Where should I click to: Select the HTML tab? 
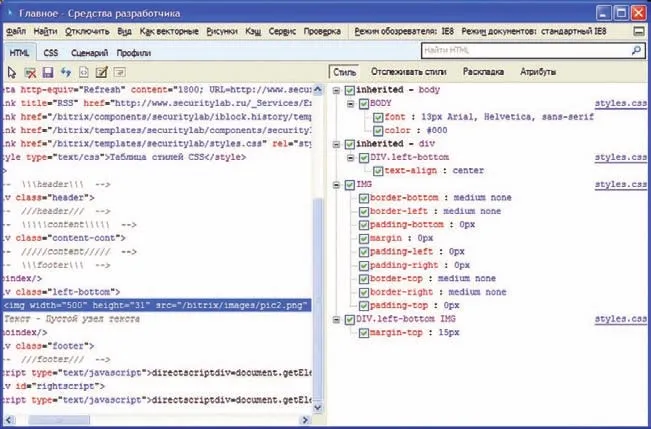(x=19, y=53)
